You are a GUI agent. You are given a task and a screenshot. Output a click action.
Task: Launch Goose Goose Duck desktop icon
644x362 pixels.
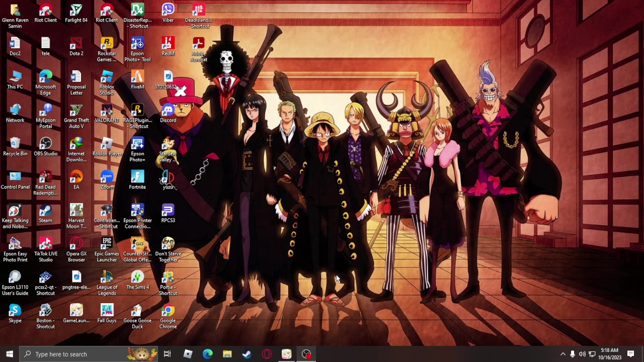[x=137, y=316]
